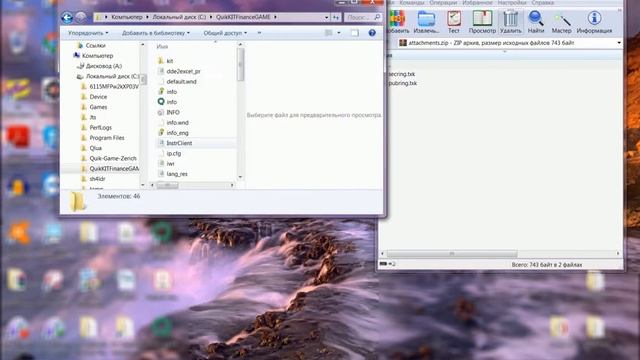Select the info_eng file

[178, 133]
